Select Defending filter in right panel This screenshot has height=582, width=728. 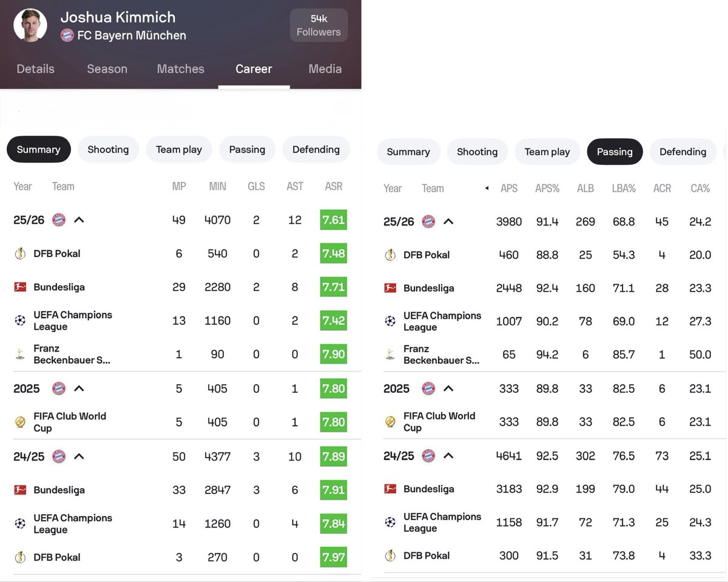(683, 152)
